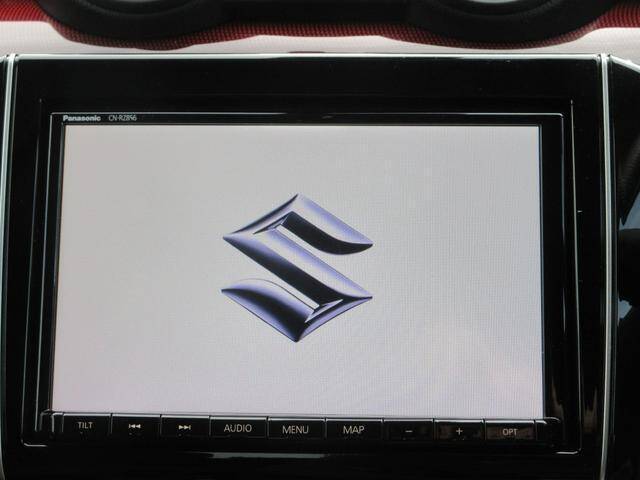Open the AUDIO source screen
The image size is (640, 480).
238,428
